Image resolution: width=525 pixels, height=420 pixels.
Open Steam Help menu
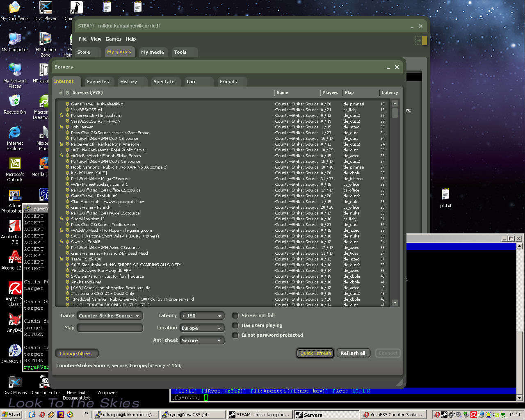(130, 39)
